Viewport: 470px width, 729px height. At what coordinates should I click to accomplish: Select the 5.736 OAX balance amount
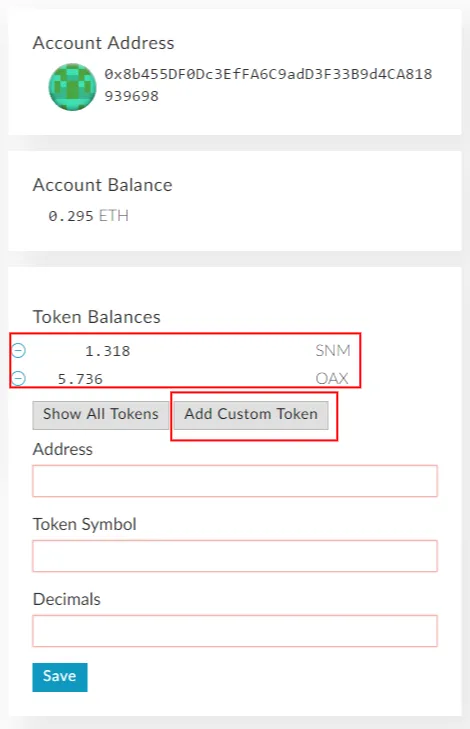[x=80, y=379]
